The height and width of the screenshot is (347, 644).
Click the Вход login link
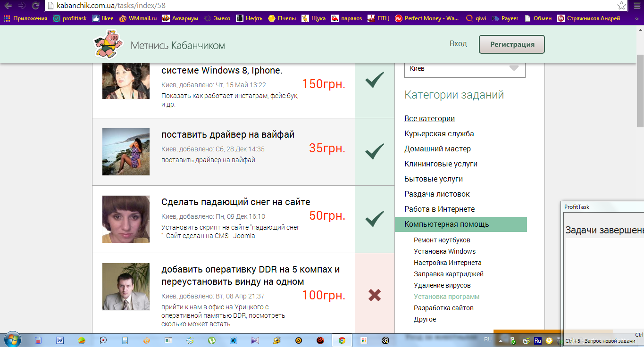point(458,43)
